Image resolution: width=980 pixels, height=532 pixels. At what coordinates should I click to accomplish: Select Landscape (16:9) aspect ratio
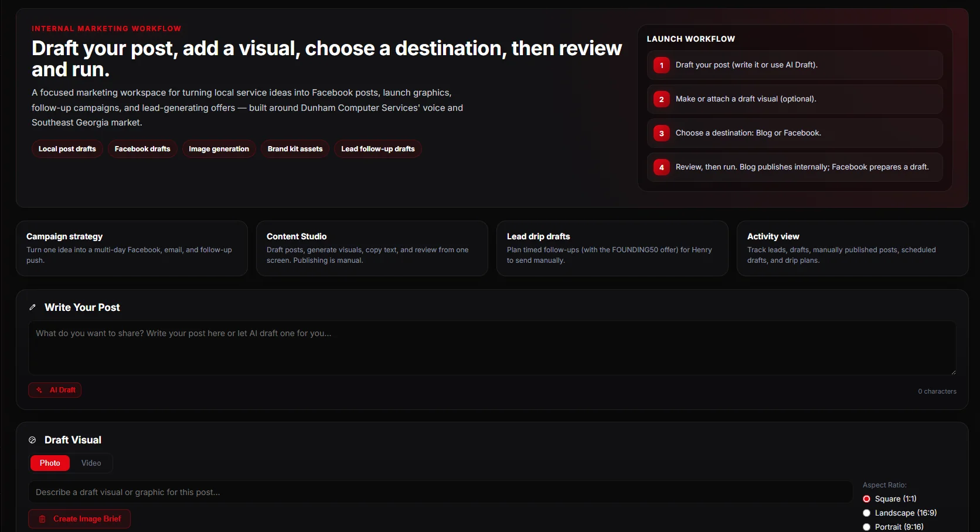[x=866, y=513]
